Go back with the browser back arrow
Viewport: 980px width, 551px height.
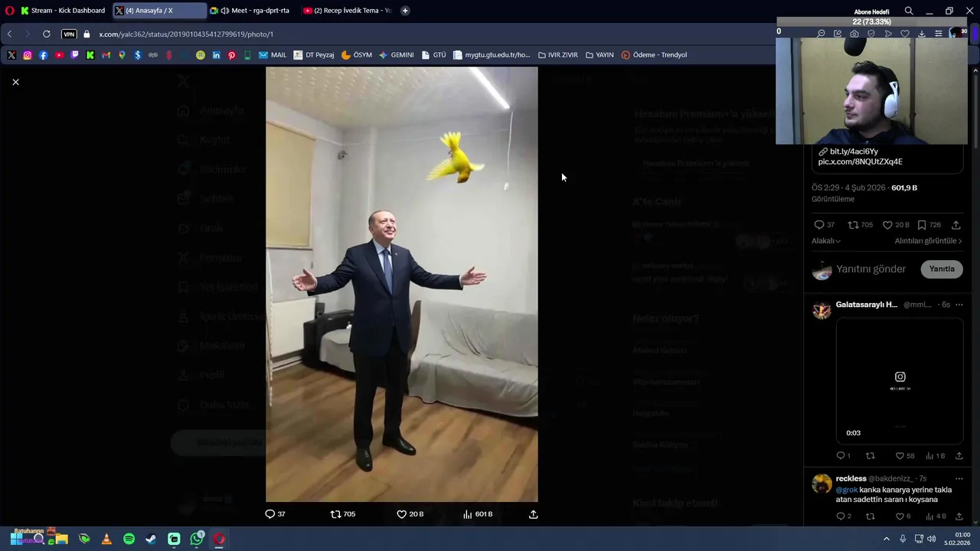(9, 34)
